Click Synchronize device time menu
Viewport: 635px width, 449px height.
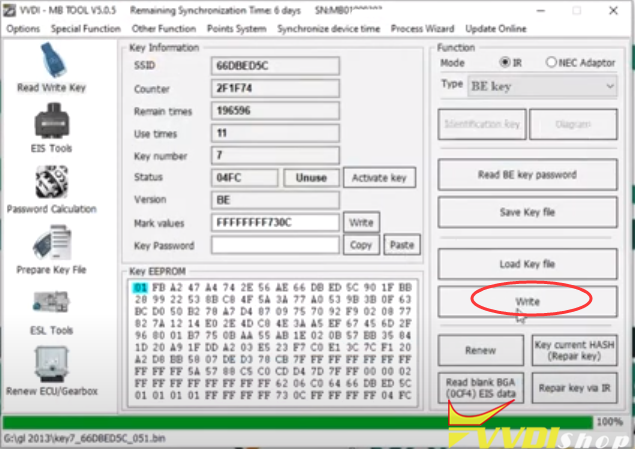328,29
